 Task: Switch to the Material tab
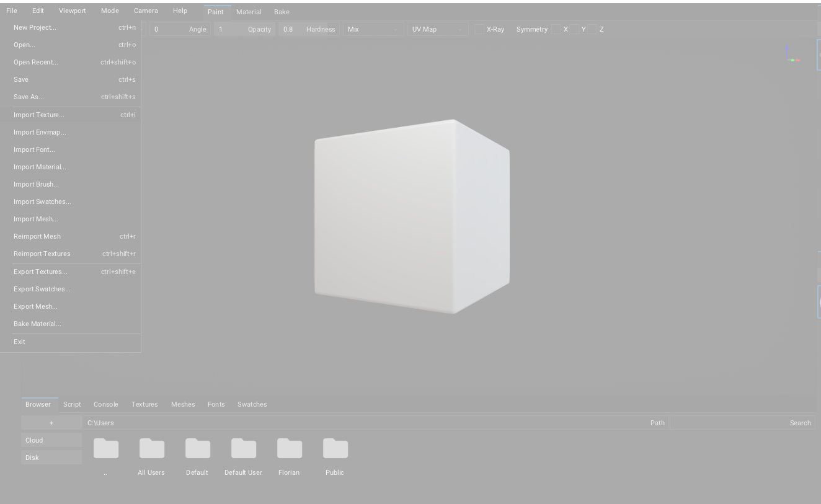(x=249, y=12)
